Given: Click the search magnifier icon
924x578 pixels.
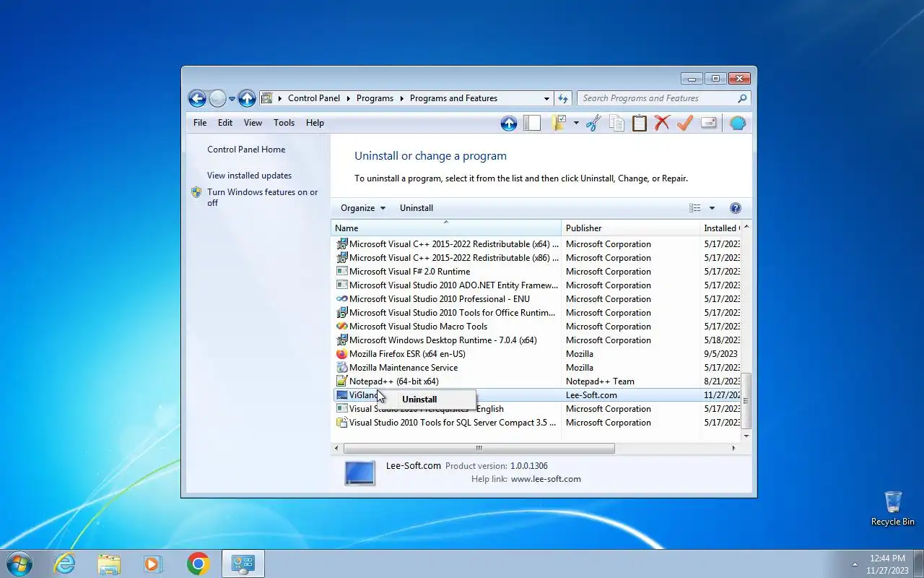Looking at the screenshot, I should [x=742, y=98].
